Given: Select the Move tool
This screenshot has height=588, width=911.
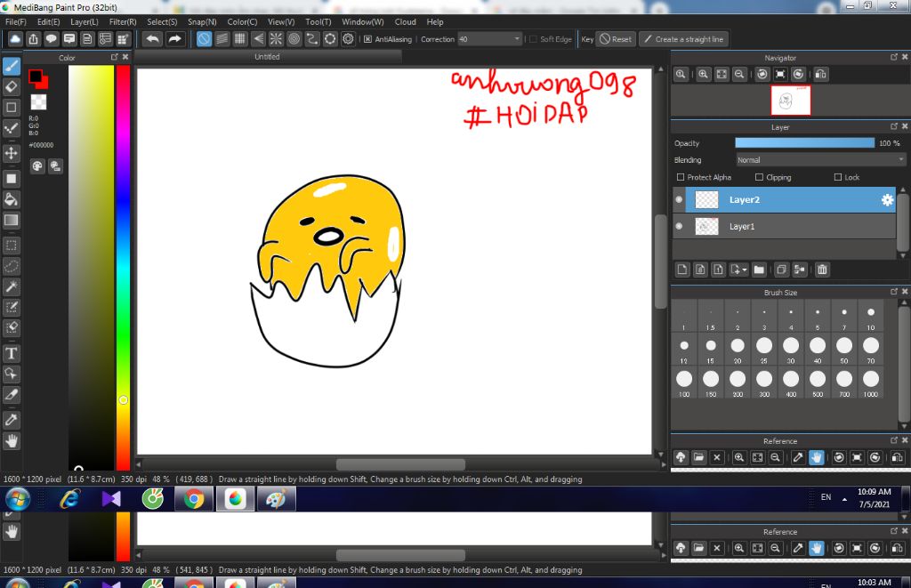Looking at the screenshot, I should tap(12, 153).
